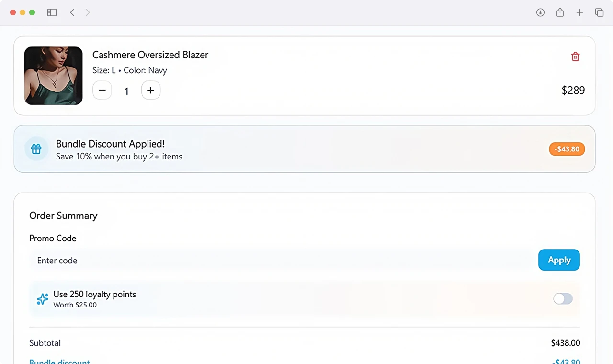Click the $438.00 subtotal amount

coord(566,343)
